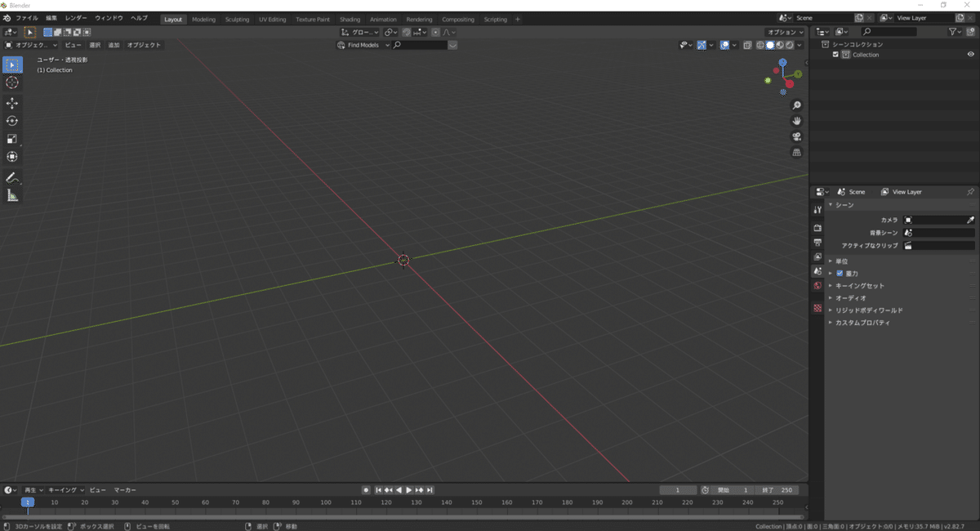Open Texture properties tab (checker icon)
980x531 pixels.
pos(817,308)
